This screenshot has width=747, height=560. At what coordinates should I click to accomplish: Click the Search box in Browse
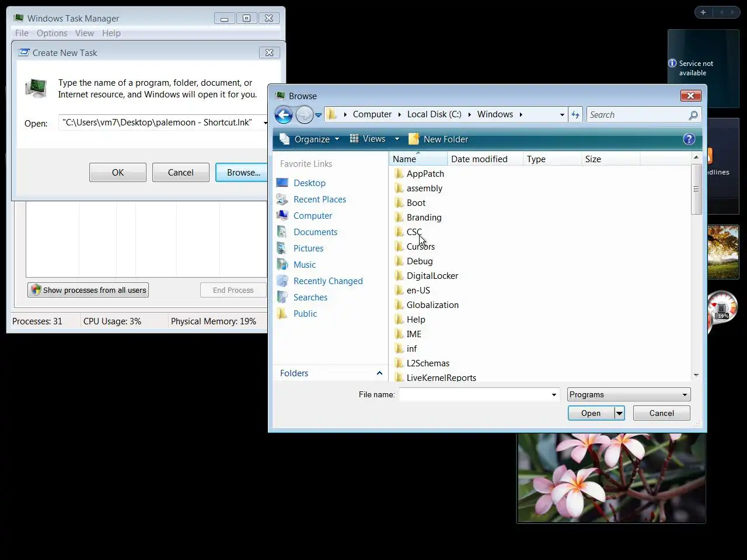click(637, 115)
